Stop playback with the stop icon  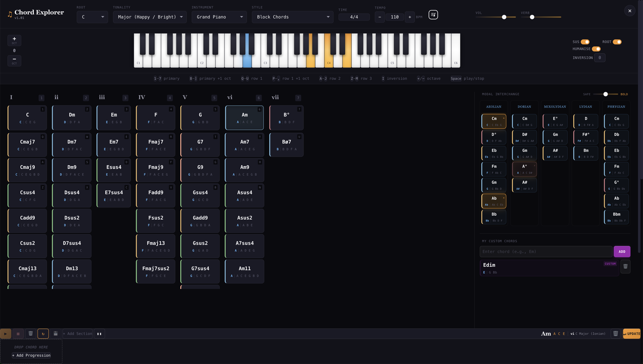coord(18,334)
